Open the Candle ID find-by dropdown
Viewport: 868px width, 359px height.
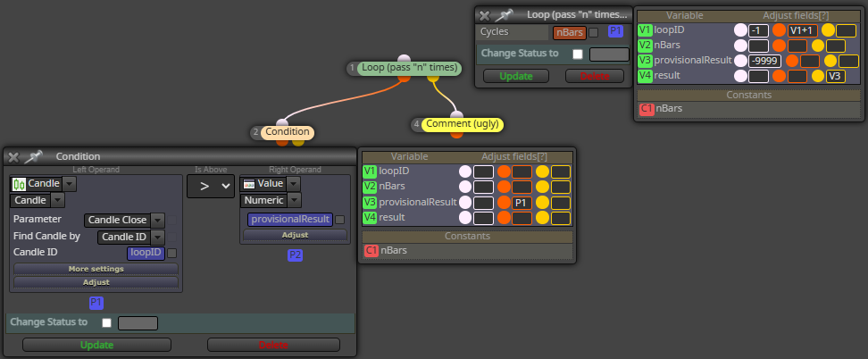(158, 238)
